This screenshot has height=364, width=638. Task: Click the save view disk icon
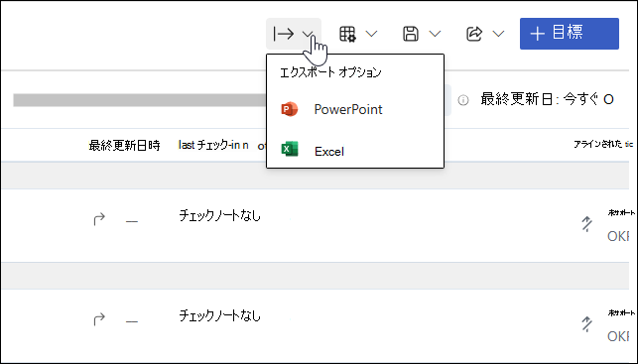coord(411,34)
